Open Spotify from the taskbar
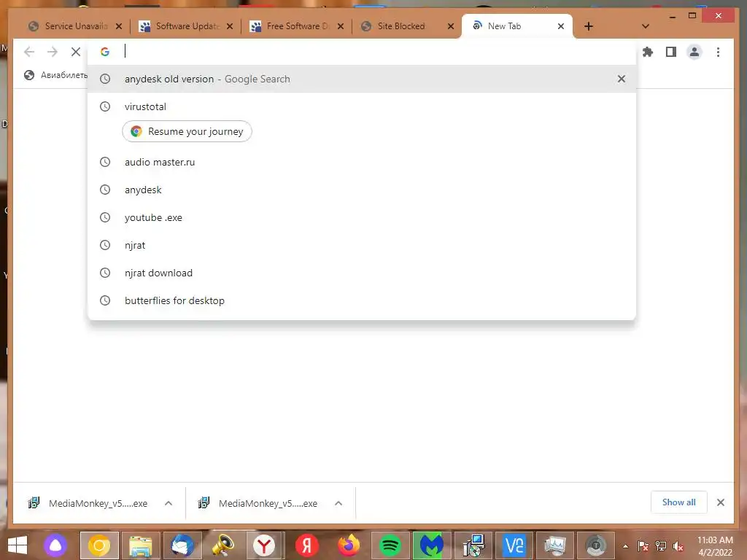747x560 pixels. point(390,545)
